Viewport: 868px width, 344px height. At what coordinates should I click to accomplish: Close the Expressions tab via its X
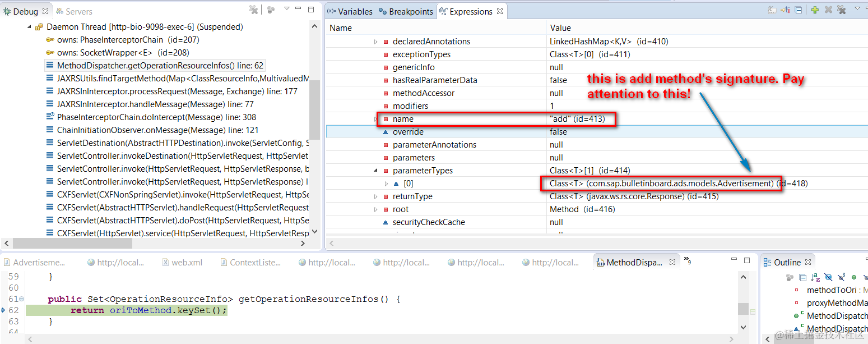[500, 11]
